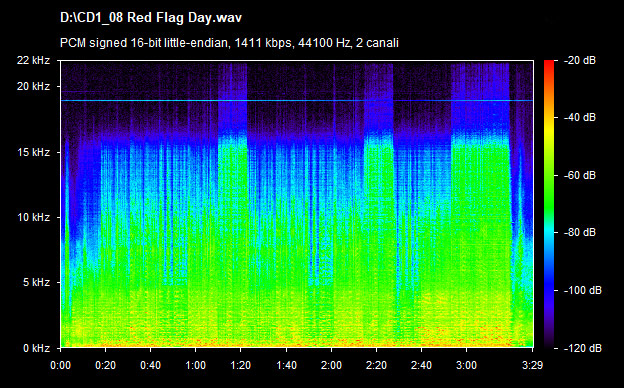Click the horizontal cyan line near 19 kHz
The height and width of the screenshot is (388, 624).
point(297,100)
